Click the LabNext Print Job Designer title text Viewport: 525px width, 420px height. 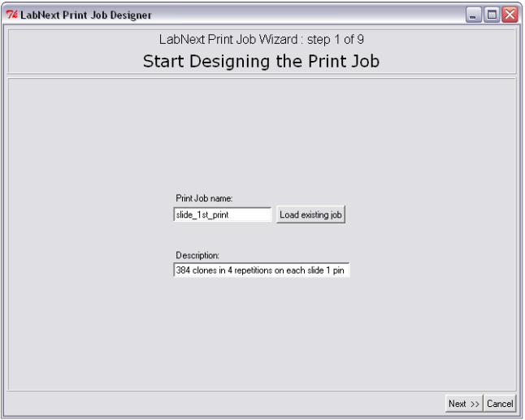[85, 15]
